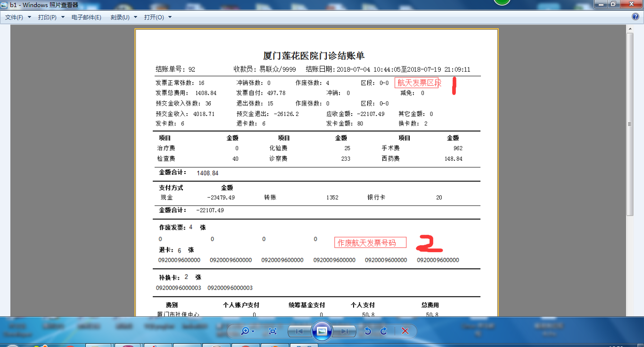Rotate the picture clockwise
644x347 pixels.
point(384,331)
